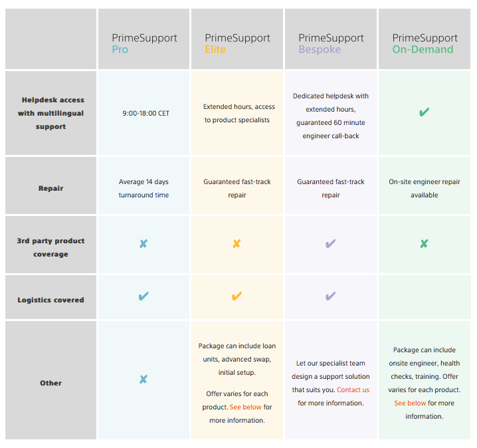
Task: Click the green checkmark for On-Demand helpdesk
Action: coord(424,112)
